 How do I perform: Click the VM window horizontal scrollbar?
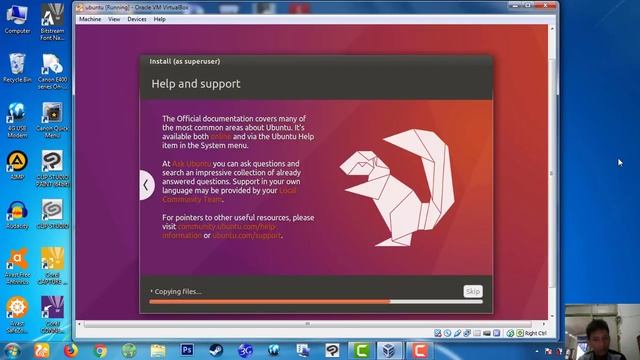pyautogui.click(x=307, y=324)
